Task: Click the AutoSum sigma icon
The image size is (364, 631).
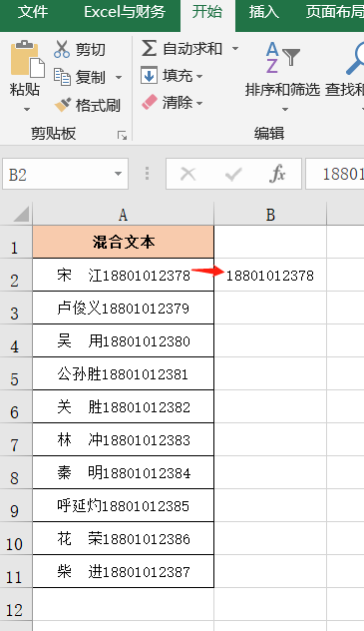Action: [149, 49]
